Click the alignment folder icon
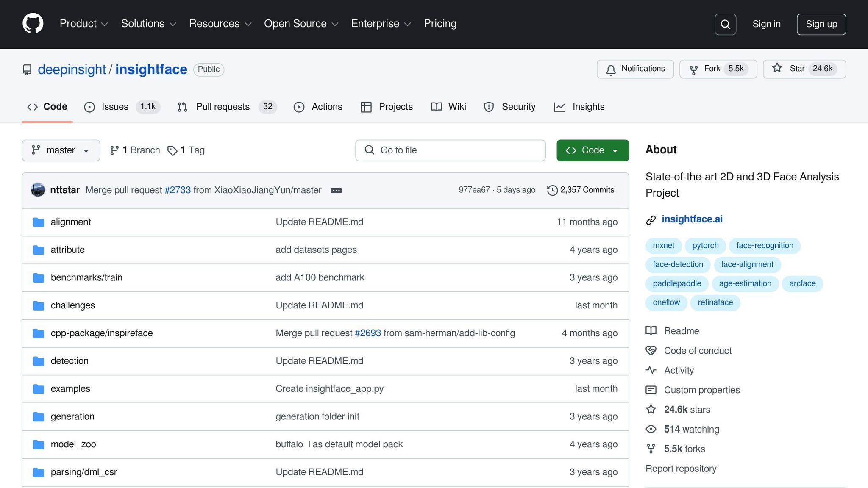Image resolution: width=868 pixels, height=488 pixels. pyautogui.click(x=39, y=222)
